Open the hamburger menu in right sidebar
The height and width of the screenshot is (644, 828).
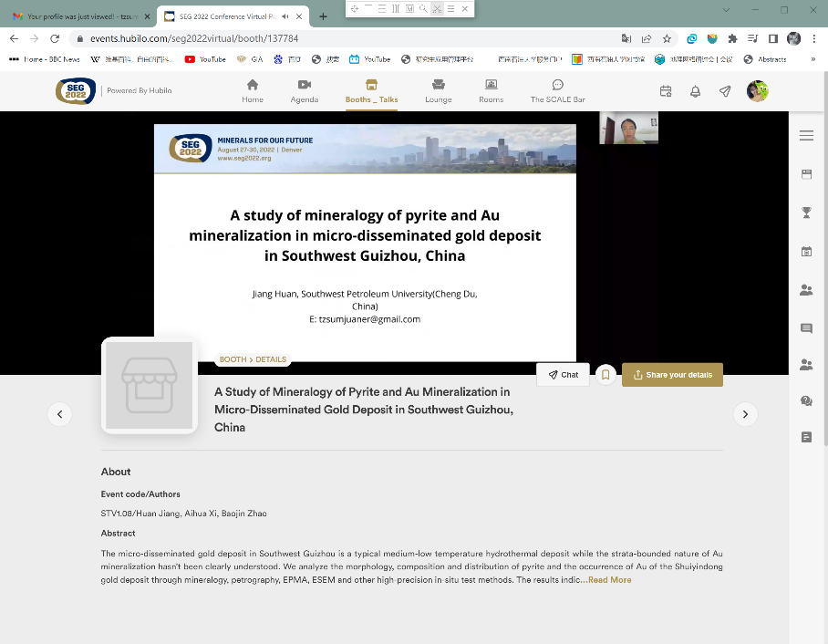pos(806,136)
